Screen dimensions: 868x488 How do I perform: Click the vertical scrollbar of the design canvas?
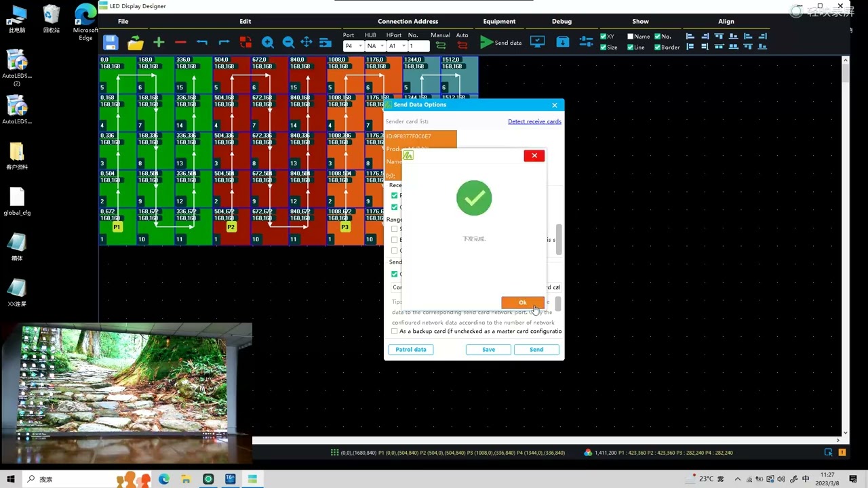[846, 246]
